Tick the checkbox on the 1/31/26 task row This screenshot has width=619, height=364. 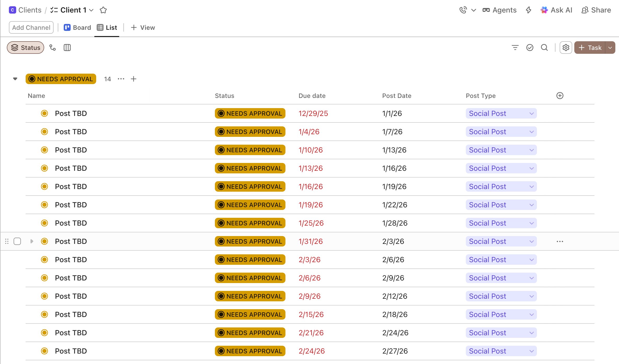pyautogui.click(x=17, y=241)
